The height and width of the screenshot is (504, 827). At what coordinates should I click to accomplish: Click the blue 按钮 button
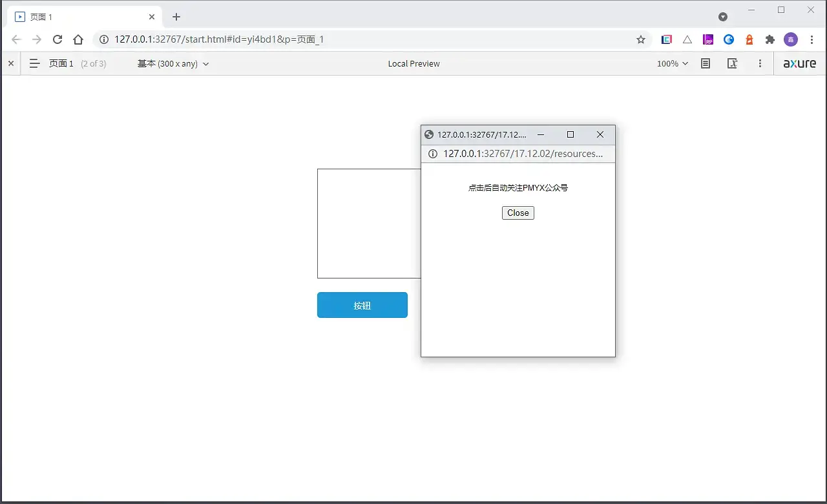362,305
